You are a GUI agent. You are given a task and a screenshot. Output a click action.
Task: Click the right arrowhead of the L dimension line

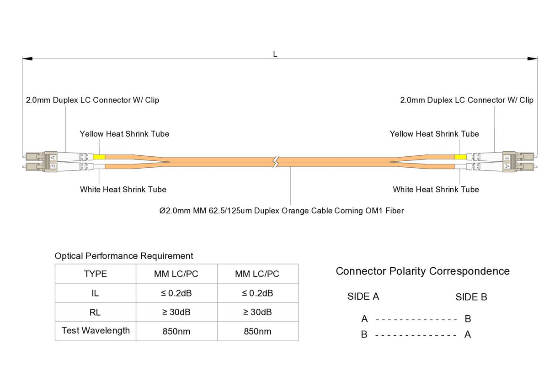coord(532,59)
